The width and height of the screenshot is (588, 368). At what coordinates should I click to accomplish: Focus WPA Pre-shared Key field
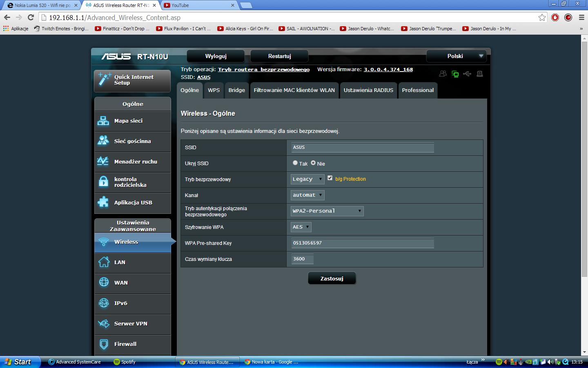(x=363, y=243)
